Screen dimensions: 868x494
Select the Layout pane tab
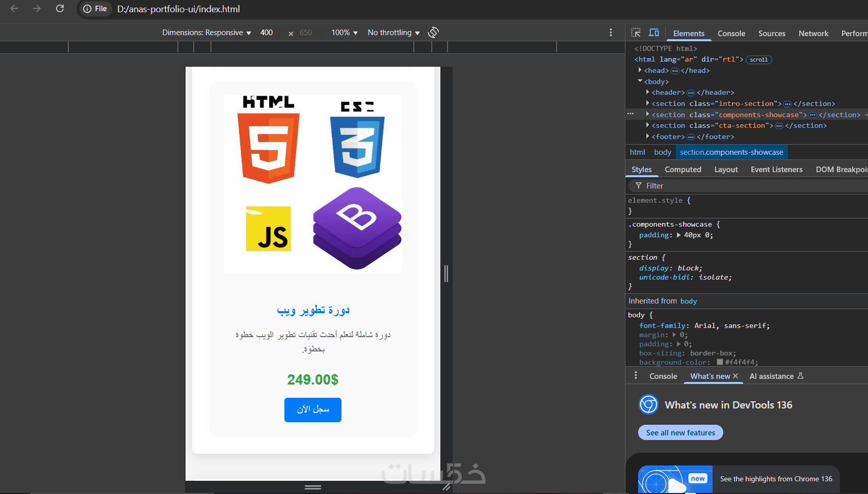coord(726,170)
